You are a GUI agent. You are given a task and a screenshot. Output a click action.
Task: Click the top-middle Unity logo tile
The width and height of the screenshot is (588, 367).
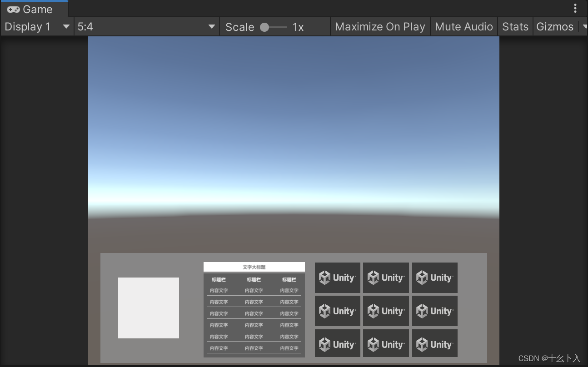[386, 278]
